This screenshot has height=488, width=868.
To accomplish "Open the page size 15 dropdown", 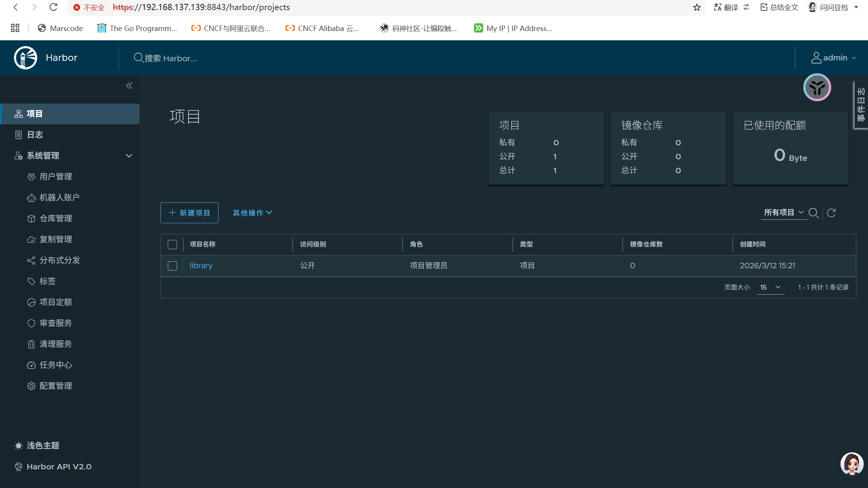I will [770, 287].
